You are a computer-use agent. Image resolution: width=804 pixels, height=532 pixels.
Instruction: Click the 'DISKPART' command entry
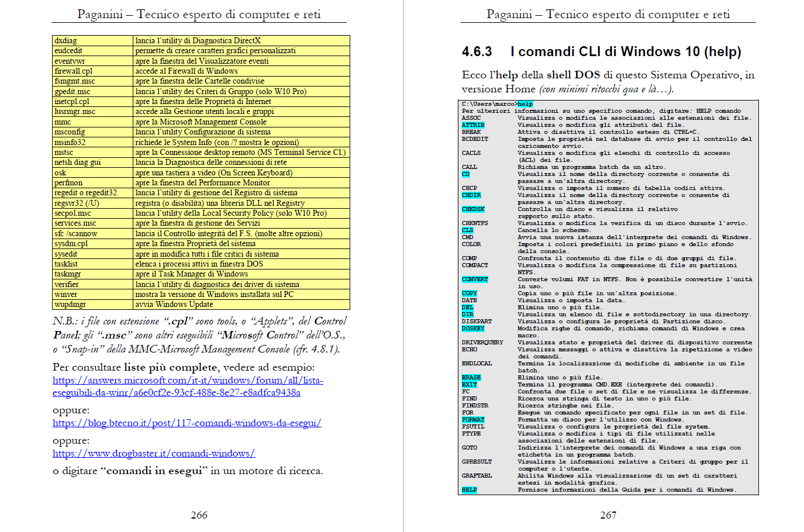(477, 321)
